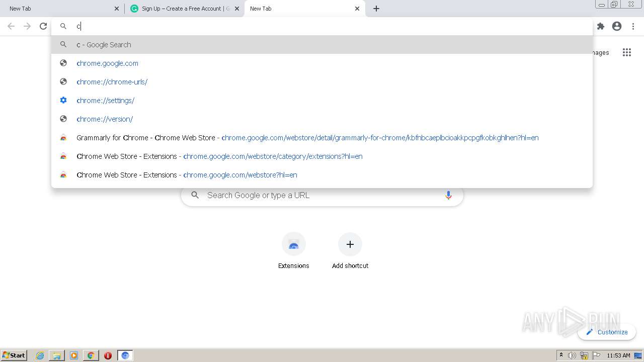This screenshot has width=644, height=362.
Task: Select chrome://settings/ suggestion
Action: click(x=322, y=100)
